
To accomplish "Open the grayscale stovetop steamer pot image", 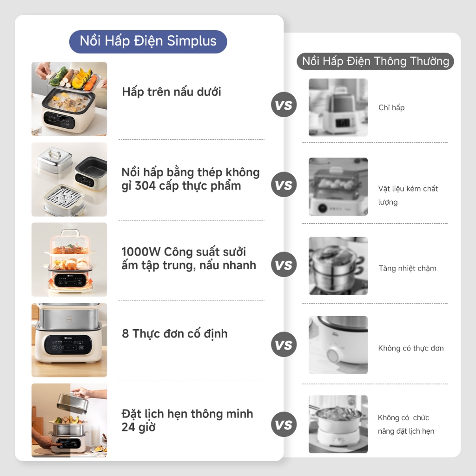I will click(x=338, y=266).
